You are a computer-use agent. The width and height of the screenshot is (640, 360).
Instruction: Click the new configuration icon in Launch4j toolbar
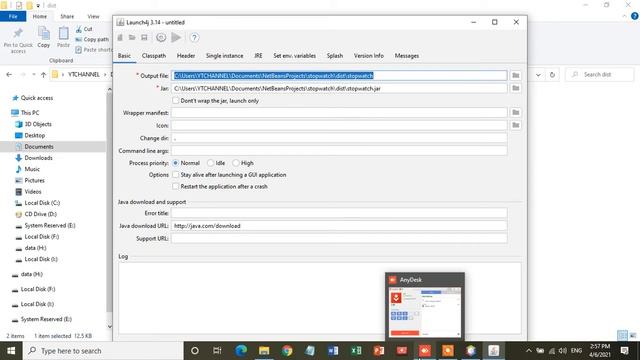[120, 38]
